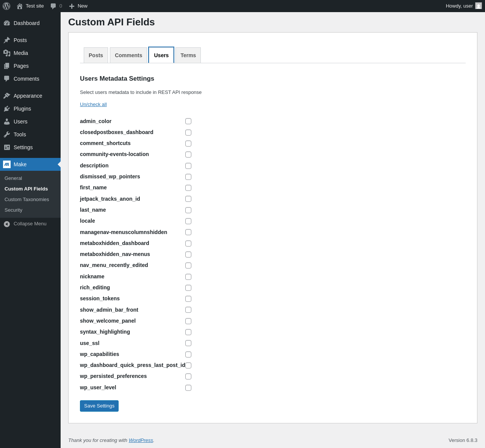This screenshot has height=448, width=485.
Task: Check the first_name metadata checkbox
Action: tap(188, 188)
